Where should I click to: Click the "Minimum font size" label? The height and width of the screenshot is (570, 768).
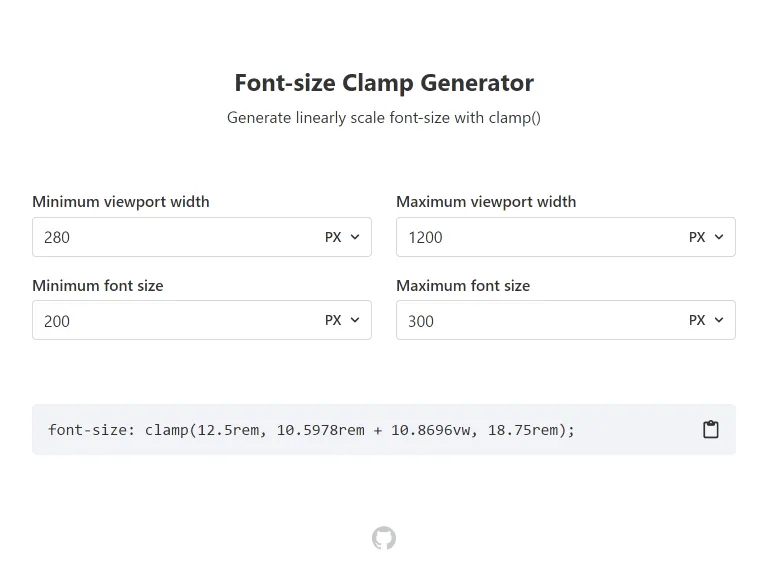pyautogui.click(x=98, y=285)
